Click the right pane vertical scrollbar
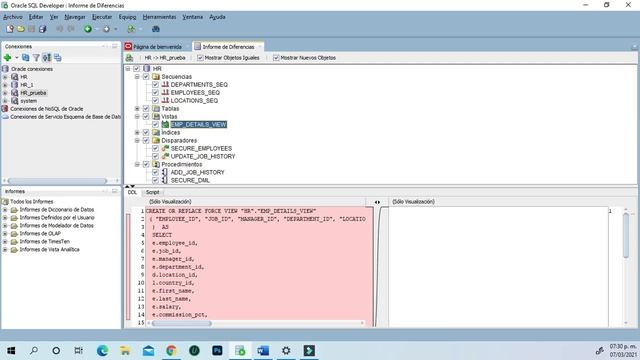The height and width of the screenshot is (360, 640). (626, 236)
